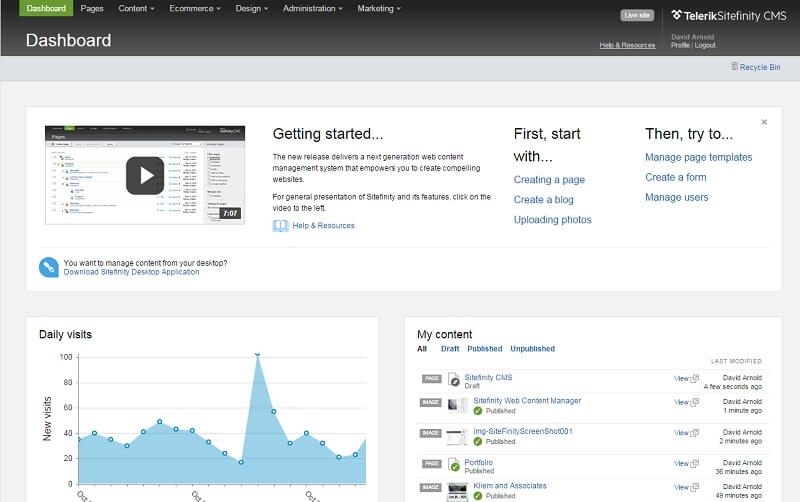
Task: Filter My content by Unpublished
Action: click(x=533, y=349)
